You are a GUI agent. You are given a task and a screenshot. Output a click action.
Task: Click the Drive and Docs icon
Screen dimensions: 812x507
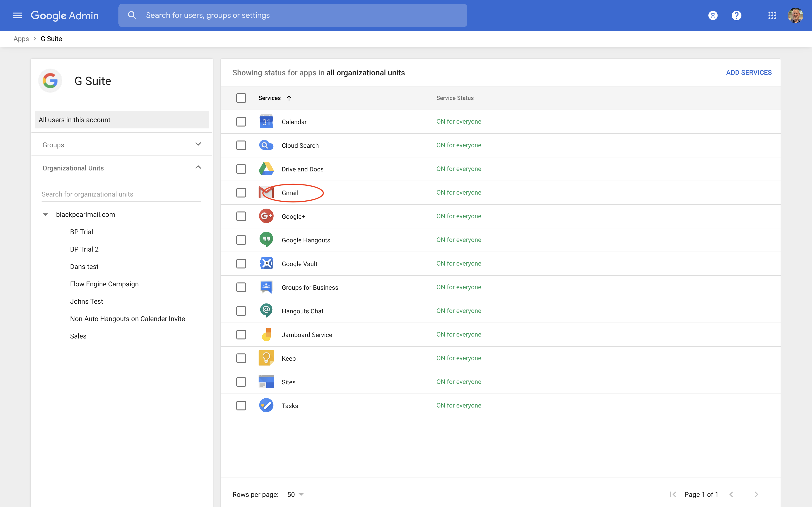tap(266, 169)
